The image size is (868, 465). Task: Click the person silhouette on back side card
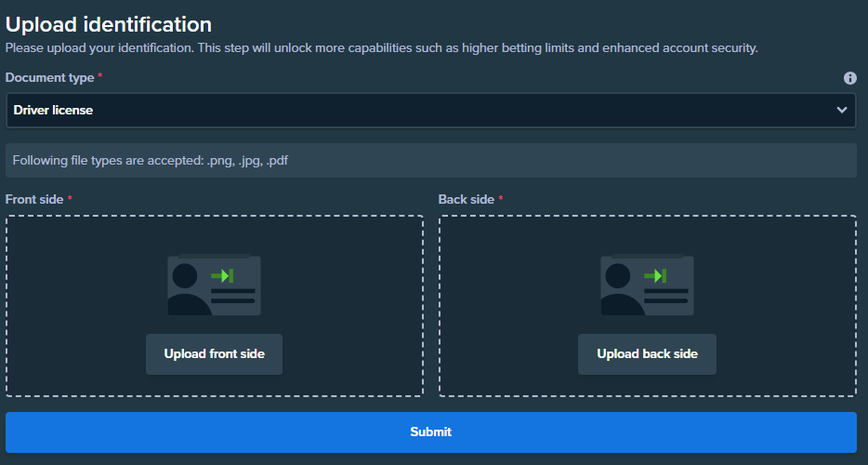(x=619, y=290)
